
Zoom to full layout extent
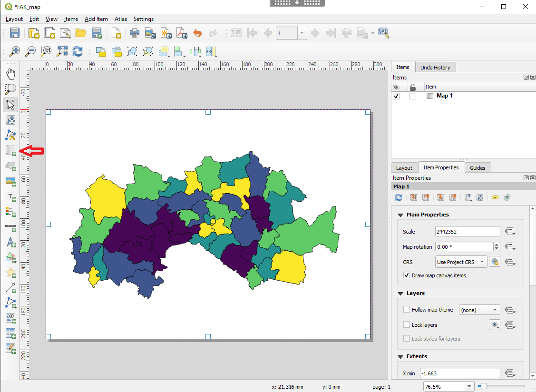tap(62, 52)
